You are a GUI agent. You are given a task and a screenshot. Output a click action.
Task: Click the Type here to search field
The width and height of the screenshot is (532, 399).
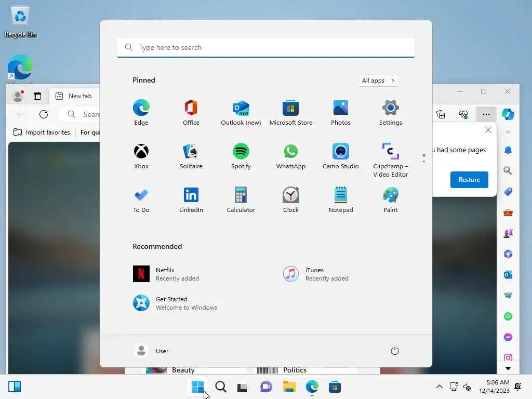266,47
